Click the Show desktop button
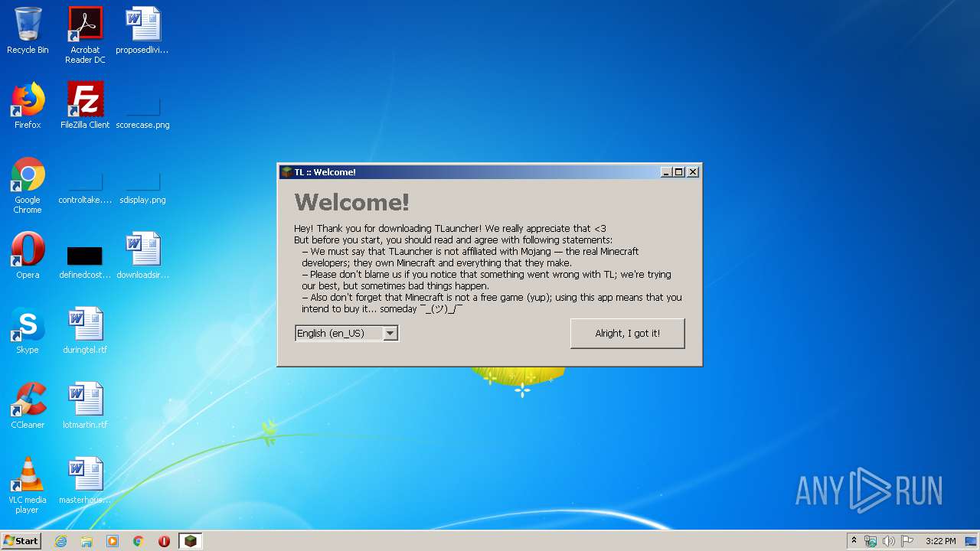The height and width of the screenshot is (551, 980). click(x=972, y=541)
